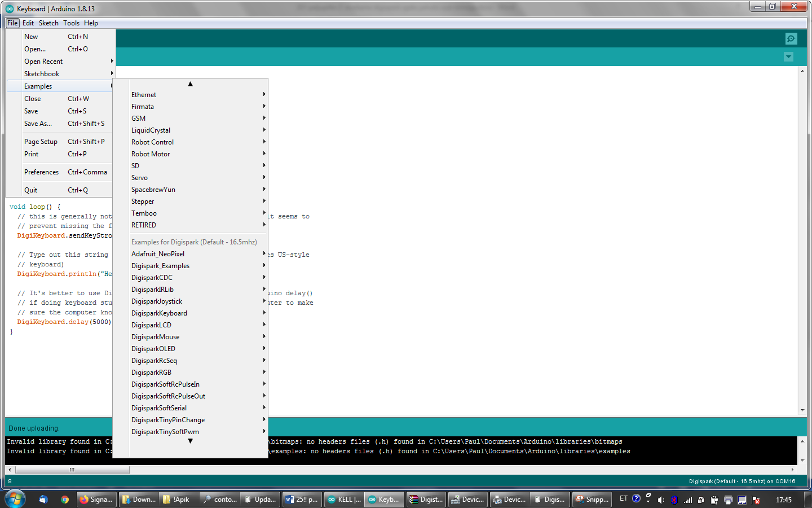Click the Bluetooth tray icon
The height and width of the screenshot is (508, 812).
coord(674,500)
